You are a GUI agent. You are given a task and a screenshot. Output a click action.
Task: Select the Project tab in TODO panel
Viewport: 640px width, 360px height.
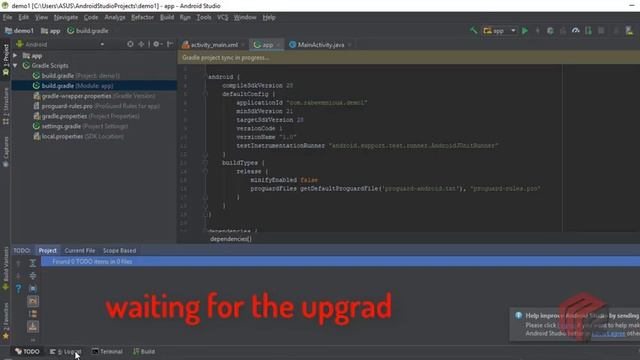pyautogui.click(x=47, y=251)
